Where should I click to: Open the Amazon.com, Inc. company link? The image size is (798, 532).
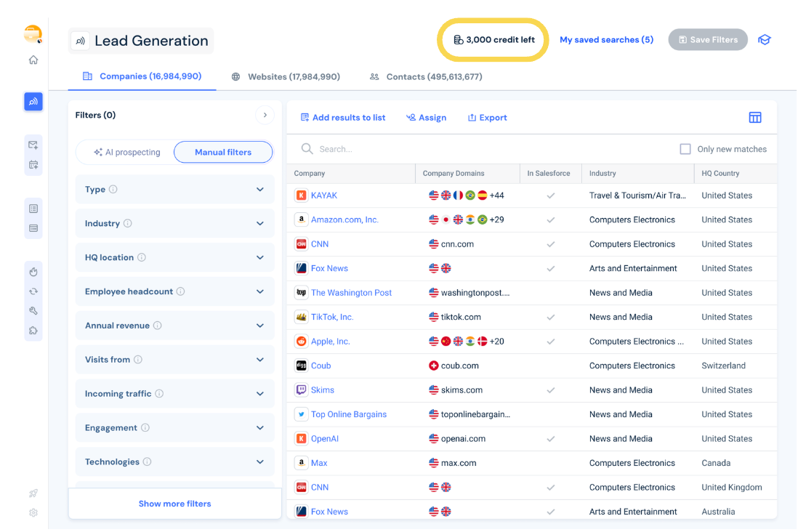point(344,220)
